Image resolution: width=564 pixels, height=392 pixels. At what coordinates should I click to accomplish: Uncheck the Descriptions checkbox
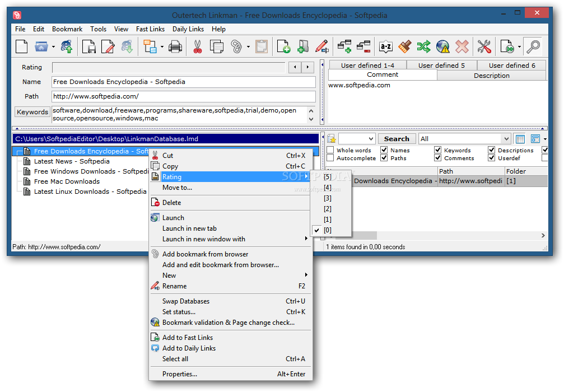[x=491, y=150]
